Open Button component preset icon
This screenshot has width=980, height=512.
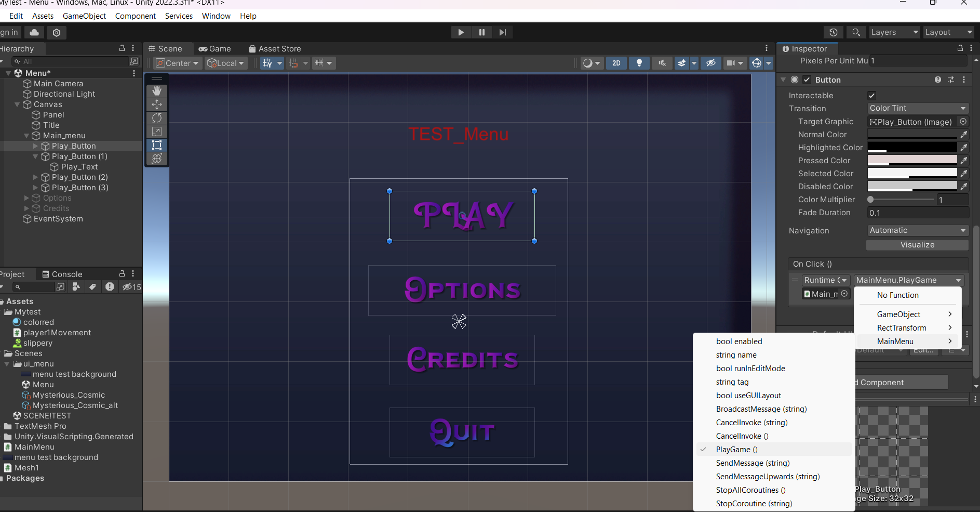point(951,80)
